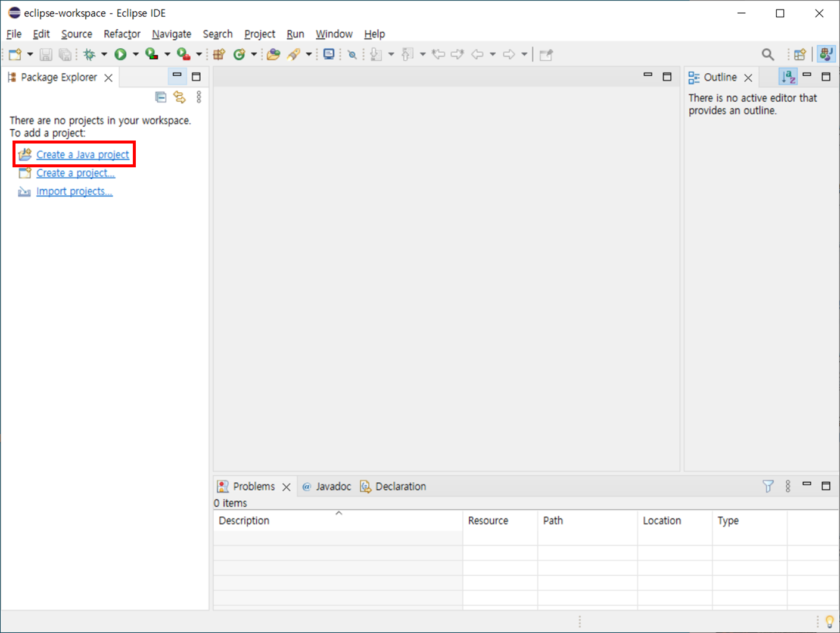Click the 'Create a Java project' link
The width and height of the screenshot is (840, 633).
pos(83,155)
